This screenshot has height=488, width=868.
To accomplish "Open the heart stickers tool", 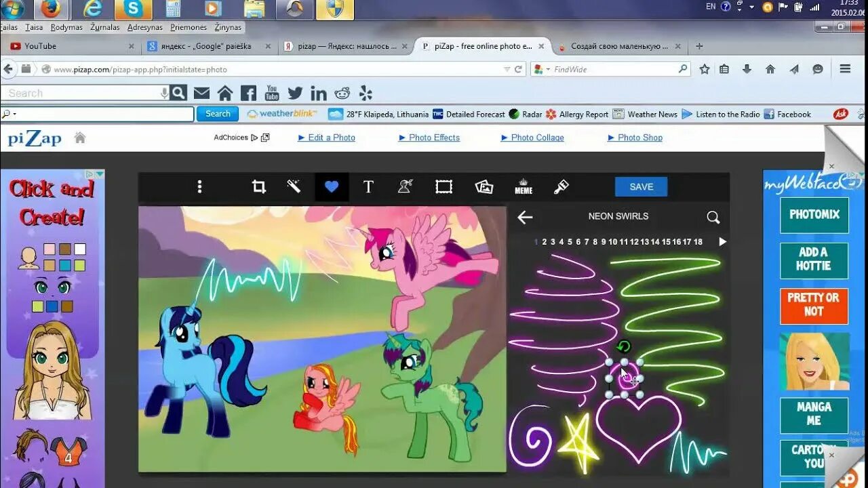I will (332, 187).
